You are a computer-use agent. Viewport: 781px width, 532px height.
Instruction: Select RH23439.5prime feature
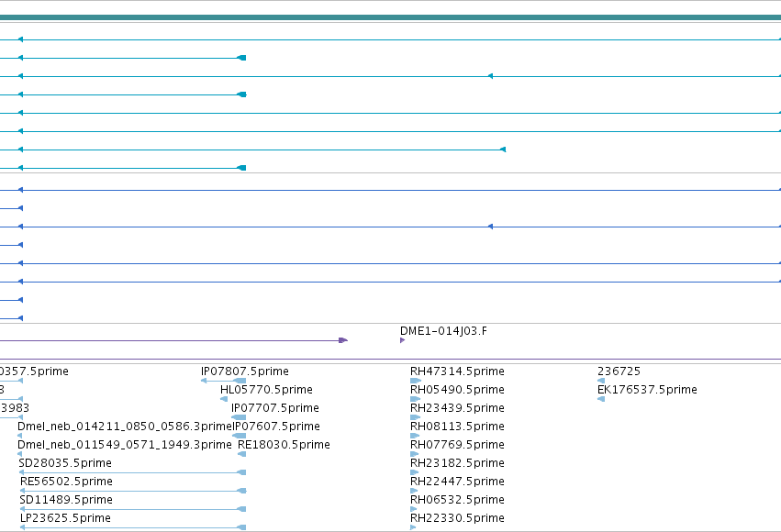pyautogui.click(x=457, y=408)
